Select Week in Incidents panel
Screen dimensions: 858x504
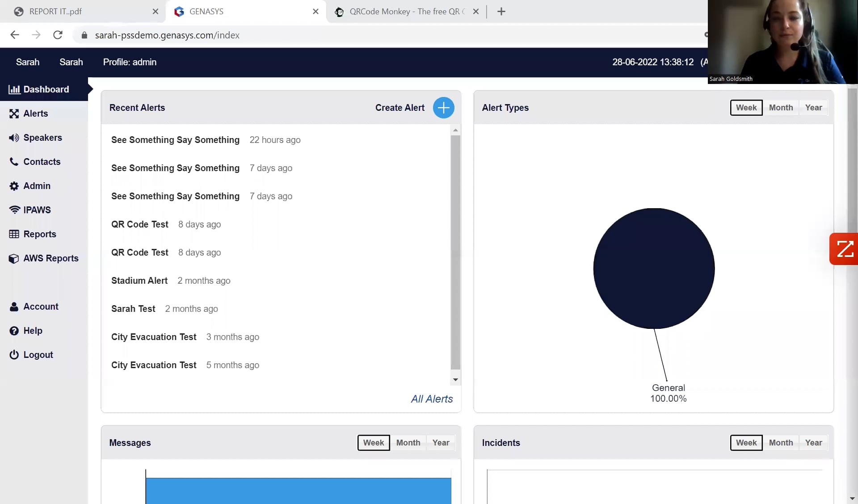point(746,443)
